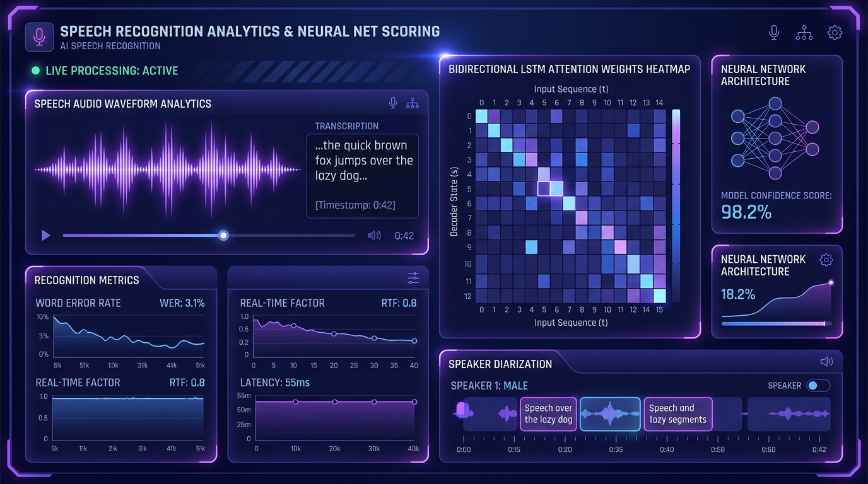
Task: Click the speaker avatar icon at diarization start
Action: click(x=464, y=411)
